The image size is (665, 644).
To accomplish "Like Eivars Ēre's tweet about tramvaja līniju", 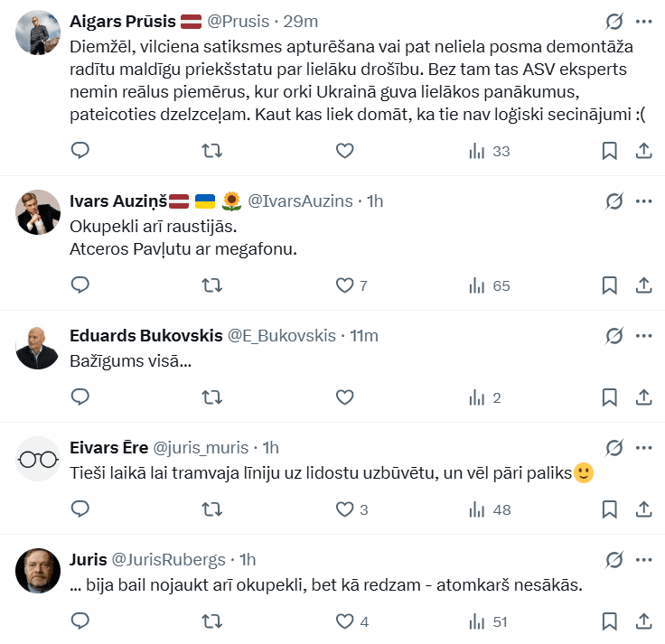I will 344,509.
